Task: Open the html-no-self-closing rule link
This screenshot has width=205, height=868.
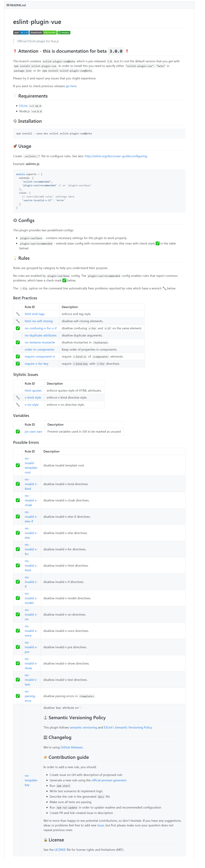Action: click(x=38, y=321)
